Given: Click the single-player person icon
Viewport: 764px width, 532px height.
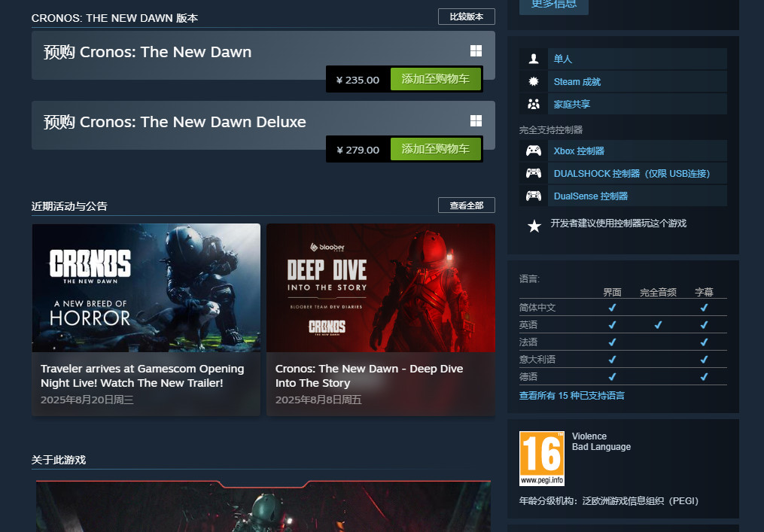Looking at the screenshot, I should (x=534, y=59).
